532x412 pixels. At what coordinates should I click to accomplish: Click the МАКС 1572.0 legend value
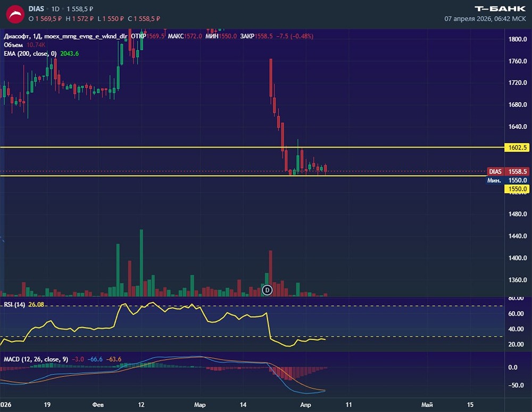(185, 36)
